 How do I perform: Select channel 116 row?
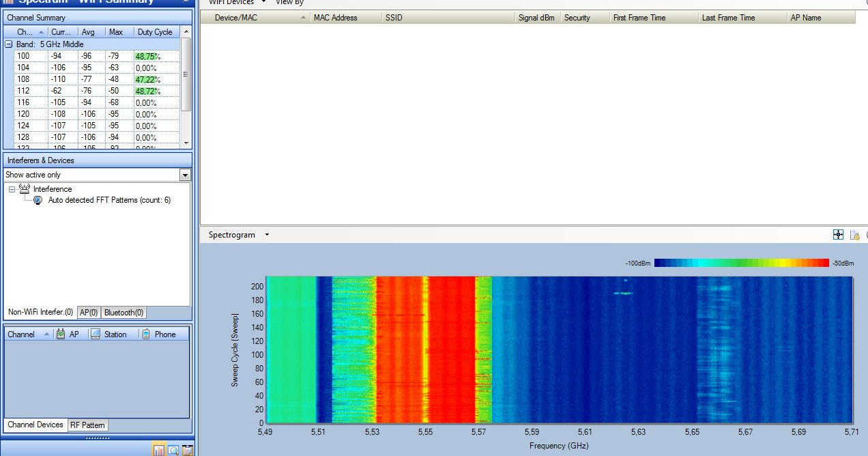click(x=97, y=103)
